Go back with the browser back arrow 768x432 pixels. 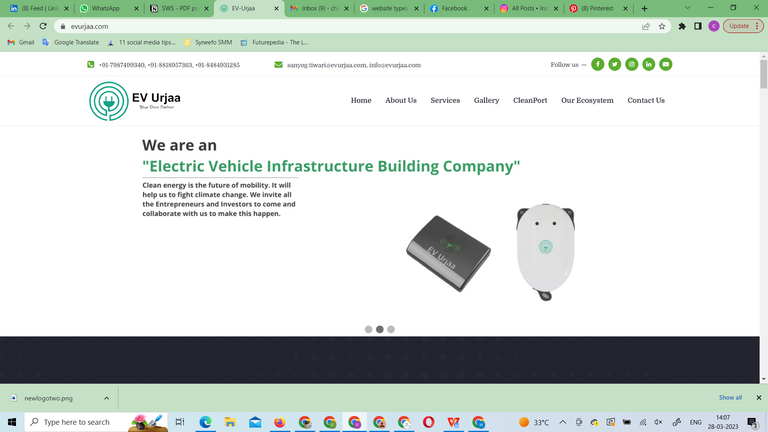point(11,26)
